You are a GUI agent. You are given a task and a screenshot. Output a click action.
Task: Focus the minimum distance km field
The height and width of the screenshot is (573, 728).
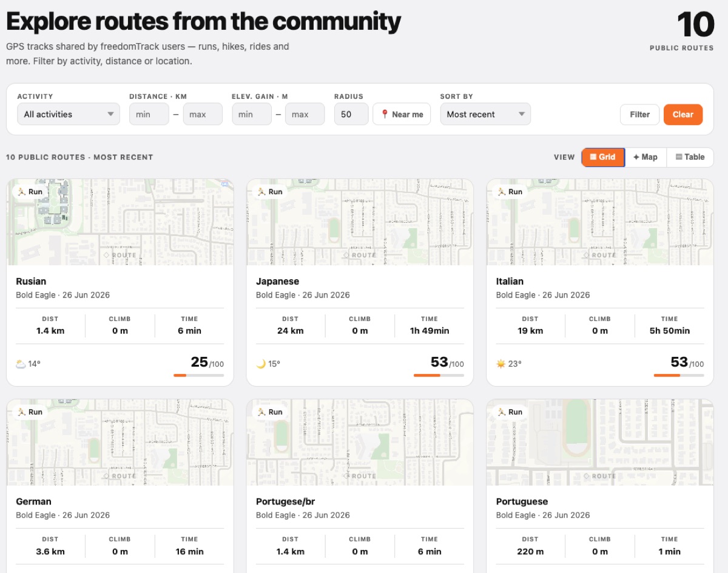coord(149,114)
